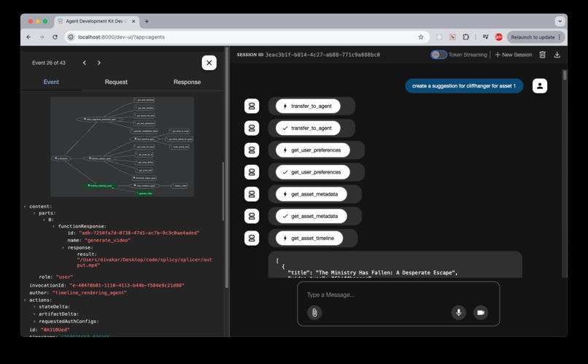Open the get_user_preferences call chip with lightning icon
This screenshot has width=588, height=364.
coord(313,150)
